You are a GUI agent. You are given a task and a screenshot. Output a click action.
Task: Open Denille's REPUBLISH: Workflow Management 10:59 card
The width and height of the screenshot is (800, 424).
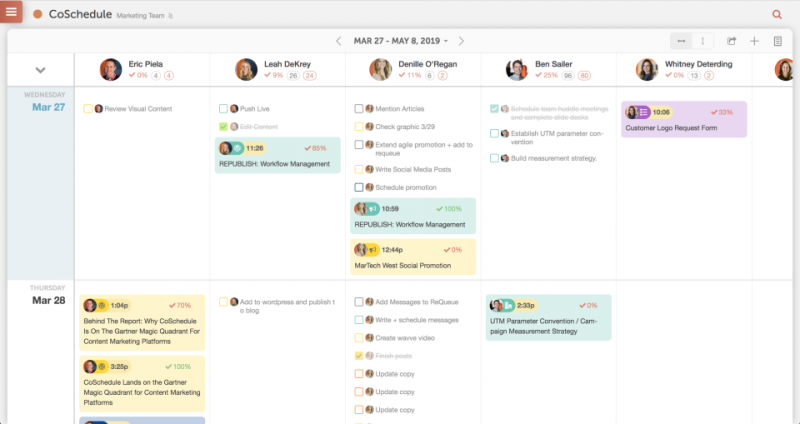coord(413,216)
